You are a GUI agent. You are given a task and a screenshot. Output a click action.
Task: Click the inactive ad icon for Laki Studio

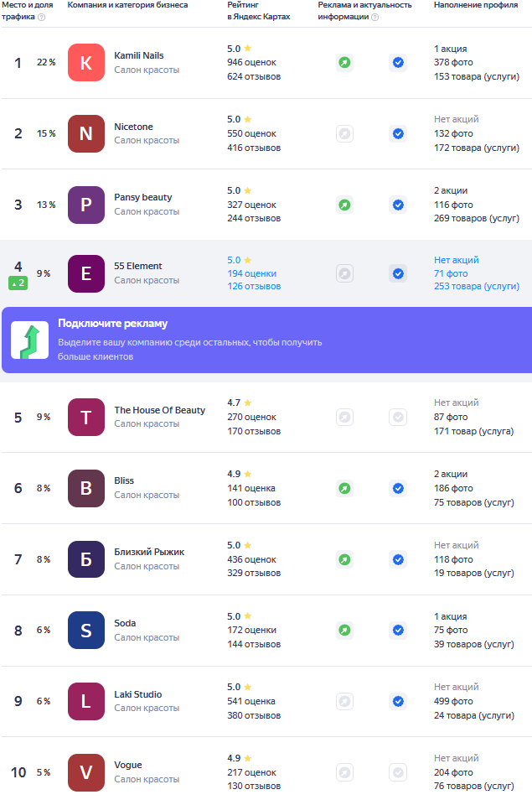pos(344,701)
